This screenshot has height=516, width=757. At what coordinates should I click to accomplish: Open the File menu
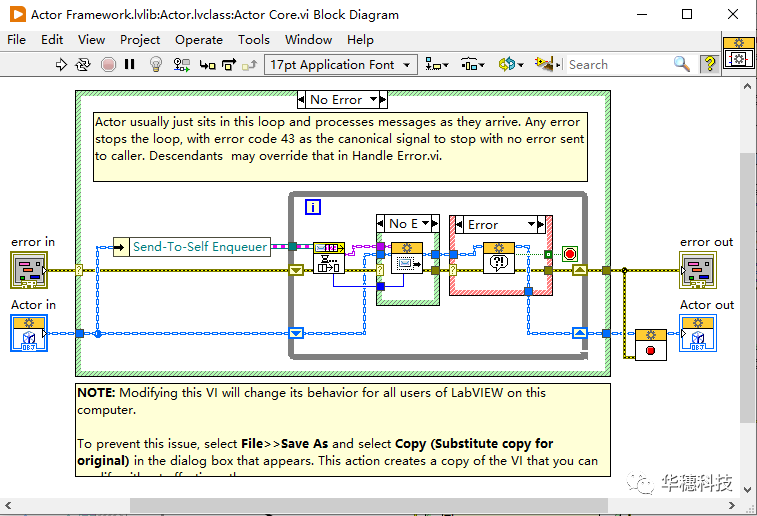[16, 40]
